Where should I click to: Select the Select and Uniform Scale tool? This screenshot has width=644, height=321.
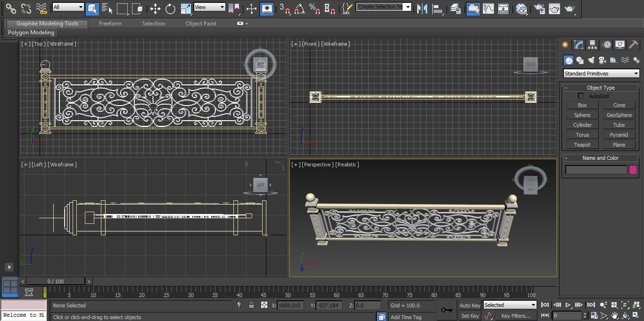click(186, 8)
